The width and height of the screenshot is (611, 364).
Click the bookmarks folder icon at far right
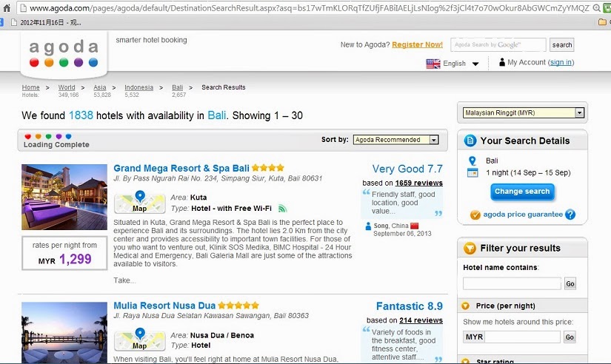click(x=602, y=22)
